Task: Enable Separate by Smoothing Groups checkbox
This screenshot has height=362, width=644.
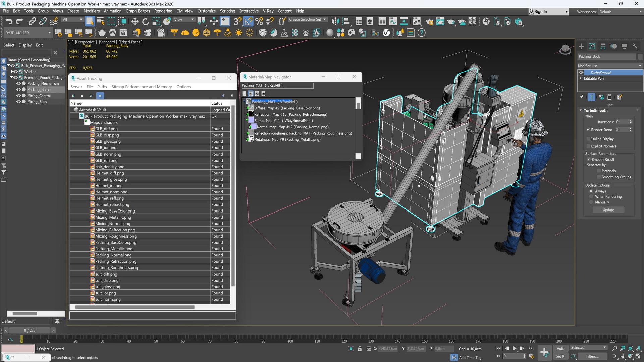Action: 599,177
